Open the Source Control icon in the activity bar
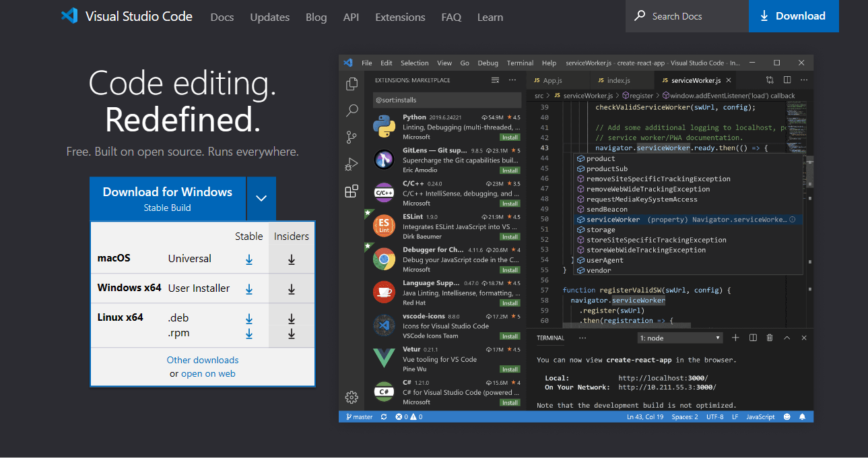Image resolution: width=868 pixels, height=465 pixels. click(x=352, y=137)
